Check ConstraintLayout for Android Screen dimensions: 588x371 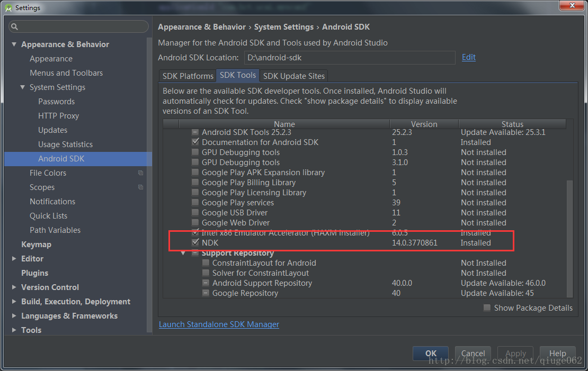click(x=206, y=263)
